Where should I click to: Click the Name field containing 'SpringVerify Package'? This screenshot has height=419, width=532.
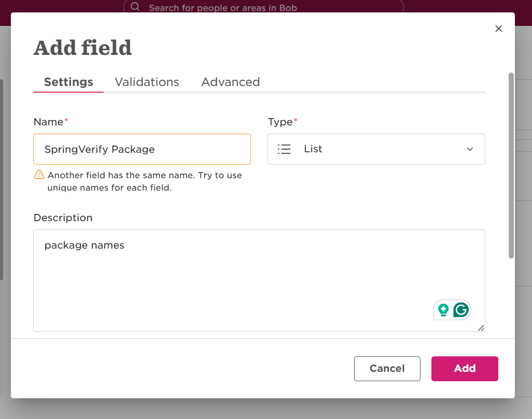pyautogui.click(x=142, y=149)
